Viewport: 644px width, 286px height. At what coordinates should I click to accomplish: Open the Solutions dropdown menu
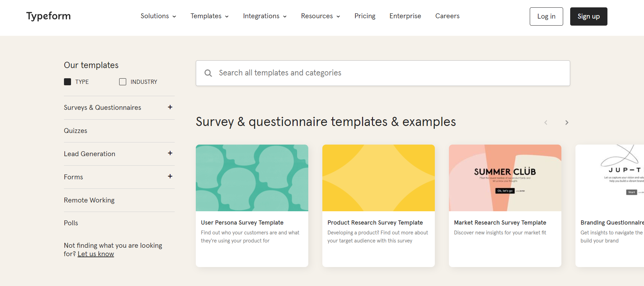[158, 16]
